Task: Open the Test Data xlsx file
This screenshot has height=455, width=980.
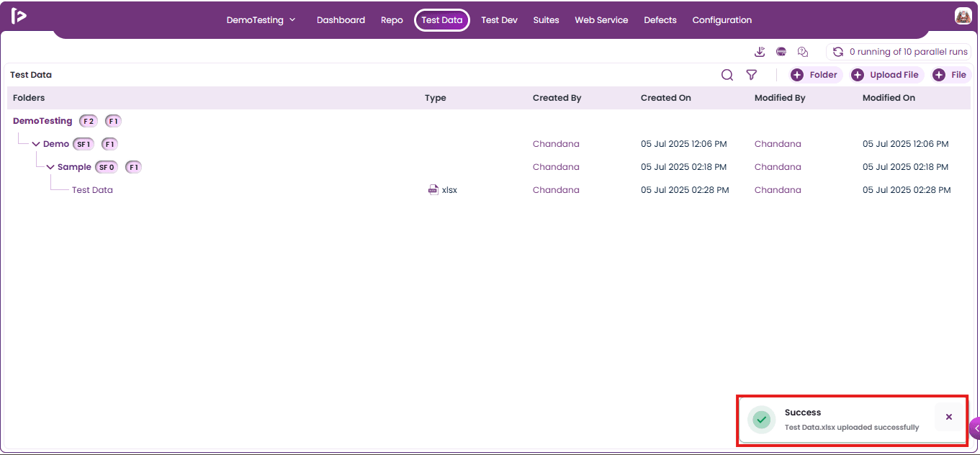Action: coord(92,190)
